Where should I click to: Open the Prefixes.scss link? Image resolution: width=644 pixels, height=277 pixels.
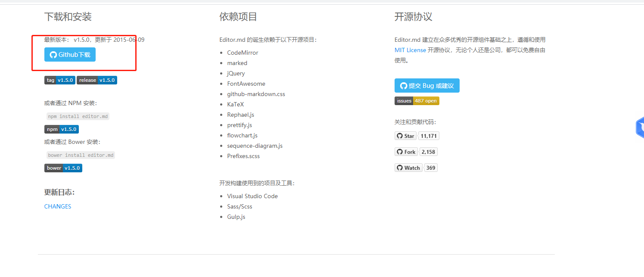(243, 156)
